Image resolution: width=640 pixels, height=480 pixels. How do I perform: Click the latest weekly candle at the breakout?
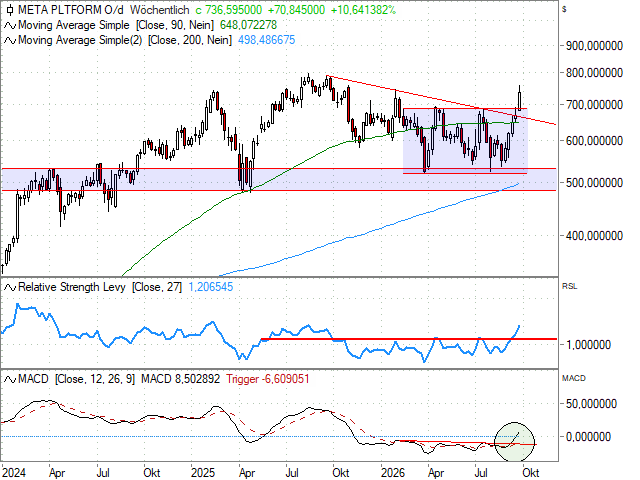[x=520, y=100]
